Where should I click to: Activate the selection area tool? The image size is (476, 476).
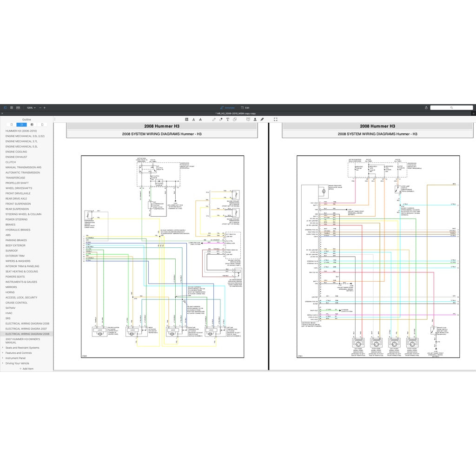click(276, 119)
